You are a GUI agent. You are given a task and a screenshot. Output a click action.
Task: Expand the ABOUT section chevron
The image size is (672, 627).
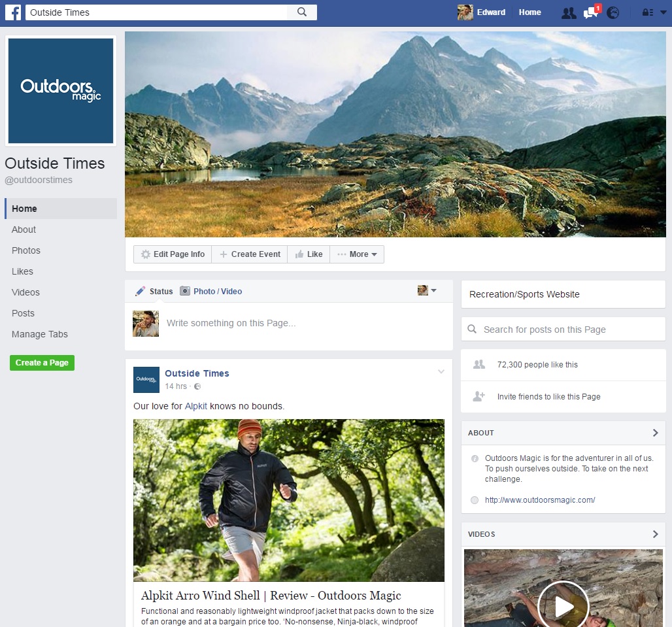[655, 433]
